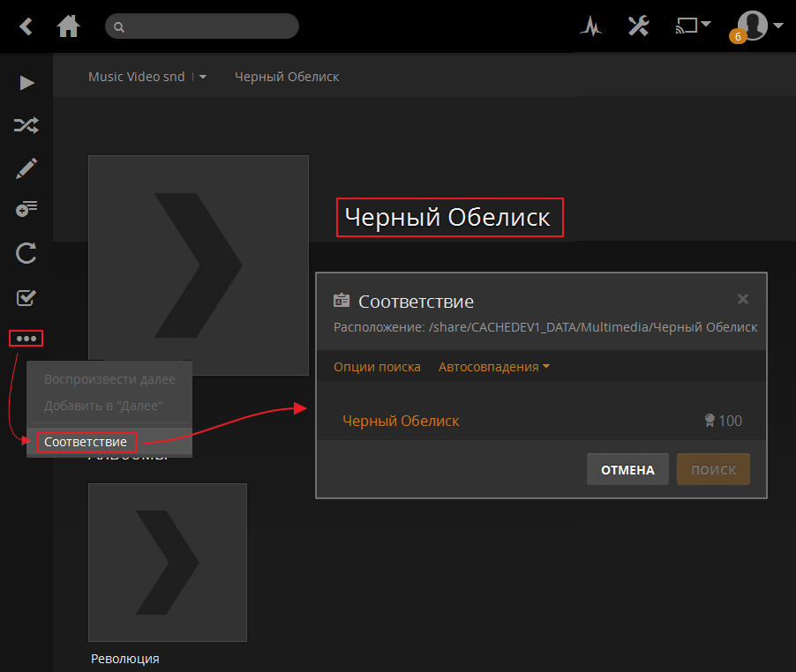Open the activity pulse icon
Screen dimensions: 796x672
pos(591,26)
